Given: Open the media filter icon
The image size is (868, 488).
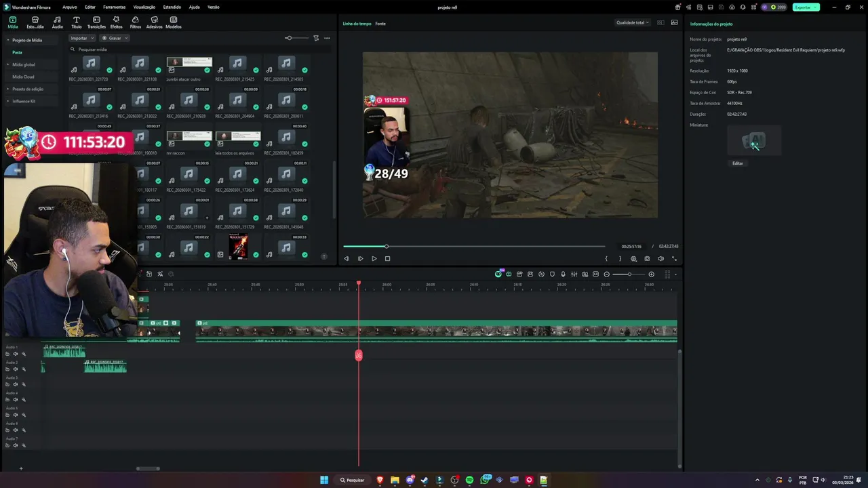Looking at the screenshot, I should pyautogui.click(x=316, y=38).
